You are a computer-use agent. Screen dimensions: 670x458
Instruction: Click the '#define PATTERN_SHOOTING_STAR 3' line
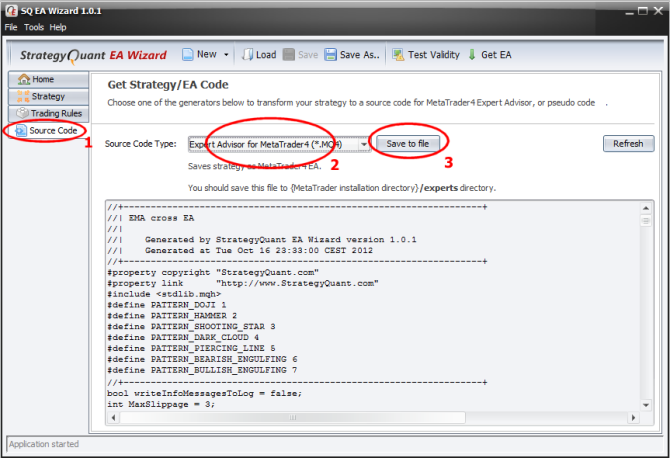(x=191, y=326)
